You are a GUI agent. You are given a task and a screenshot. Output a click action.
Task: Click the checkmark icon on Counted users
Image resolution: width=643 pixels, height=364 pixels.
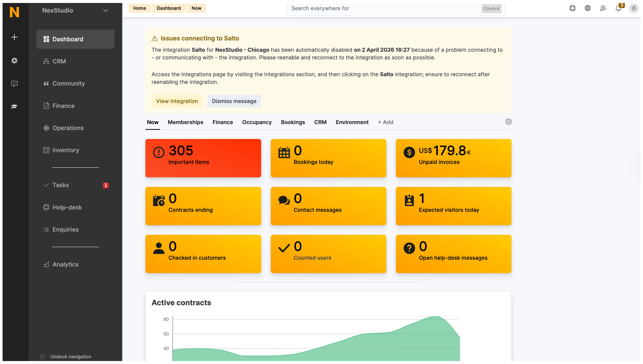284,248
